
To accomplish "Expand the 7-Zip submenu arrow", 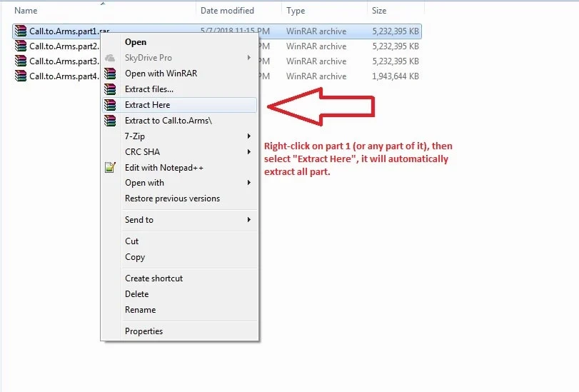I will coord(249,136).
